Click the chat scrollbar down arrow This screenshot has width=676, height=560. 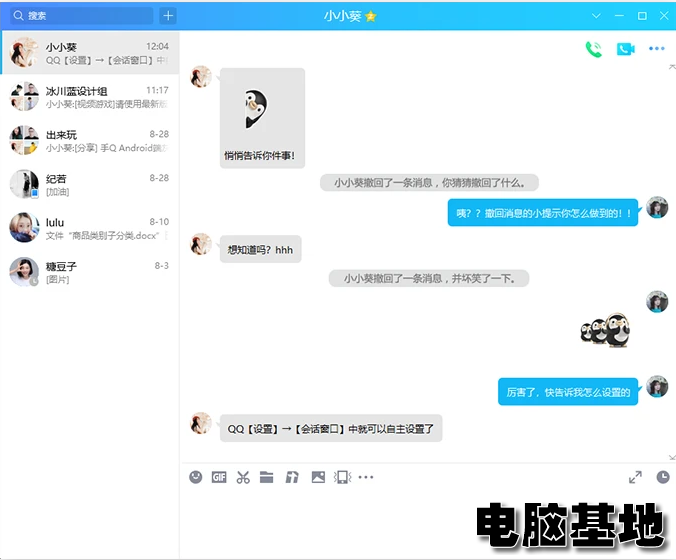coord(672,457)
